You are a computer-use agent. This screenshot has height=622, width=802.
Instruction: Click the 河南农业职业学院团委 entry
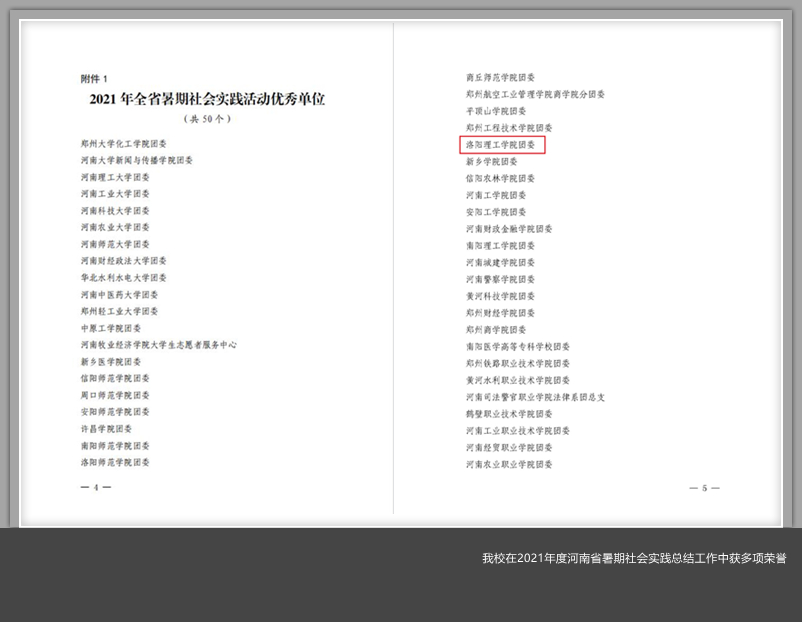coord(509,465)
